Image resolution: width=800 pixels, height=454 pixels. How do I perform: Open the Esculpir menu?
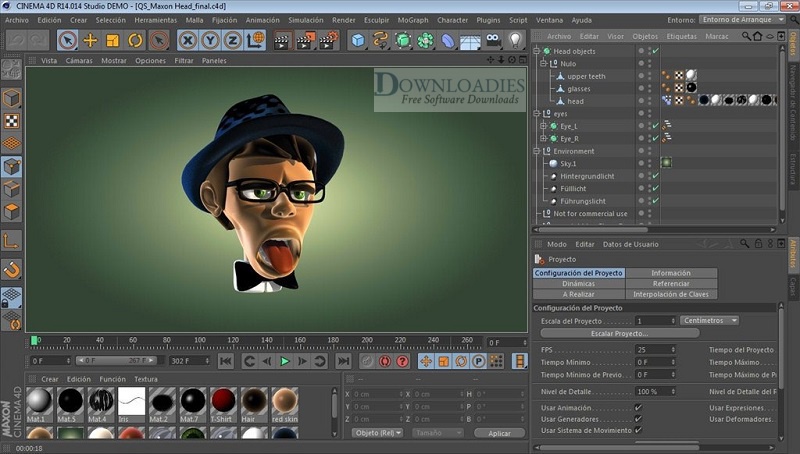click(377, 20)
